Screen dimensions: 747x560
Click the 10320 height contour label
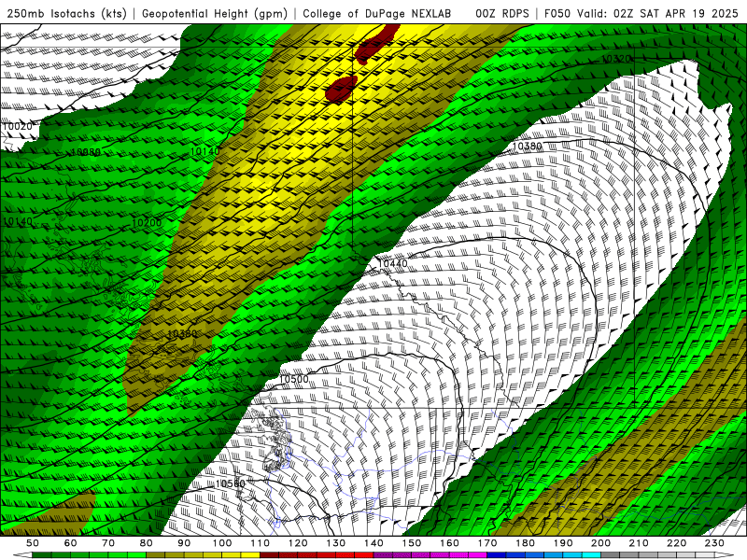[616, 59]
